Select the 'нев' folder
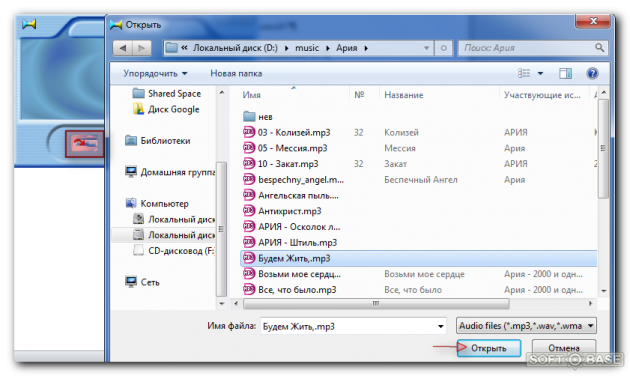This screenshot has width=630, height=376. (258, 117)
